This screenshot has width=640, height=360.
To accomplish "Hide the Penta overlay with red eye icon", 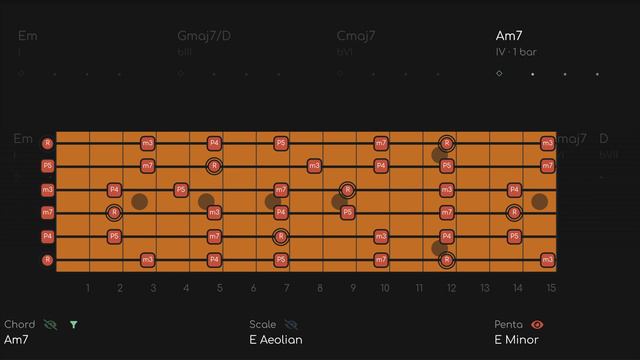I will [537, 325].
